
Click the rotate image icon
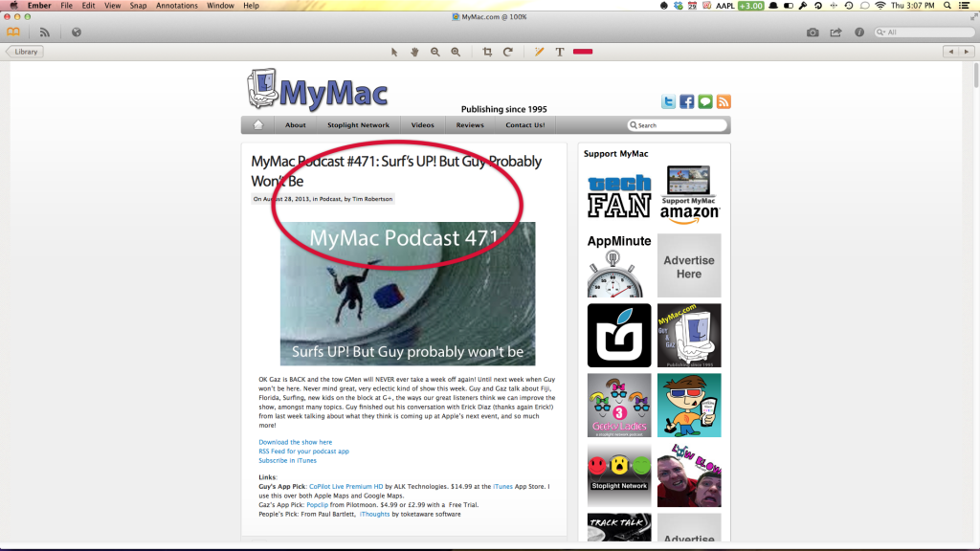[507, 52]
